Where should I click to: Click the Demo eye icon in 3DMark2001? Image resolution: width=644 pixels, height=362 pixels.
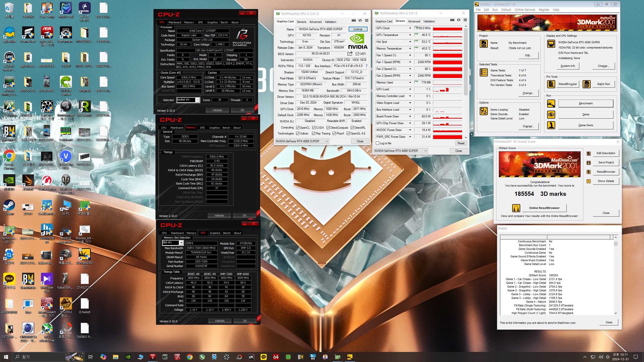[551, 114]
